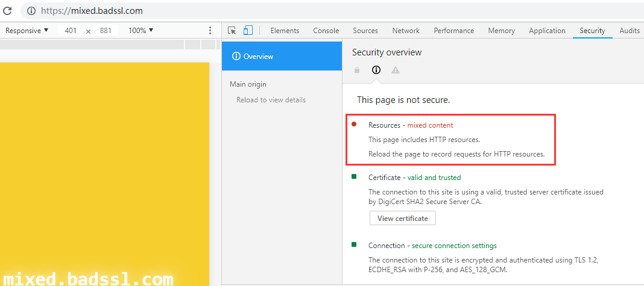Toggle the device toolbar icon
644x286 pixels.
tap(248, 31)
